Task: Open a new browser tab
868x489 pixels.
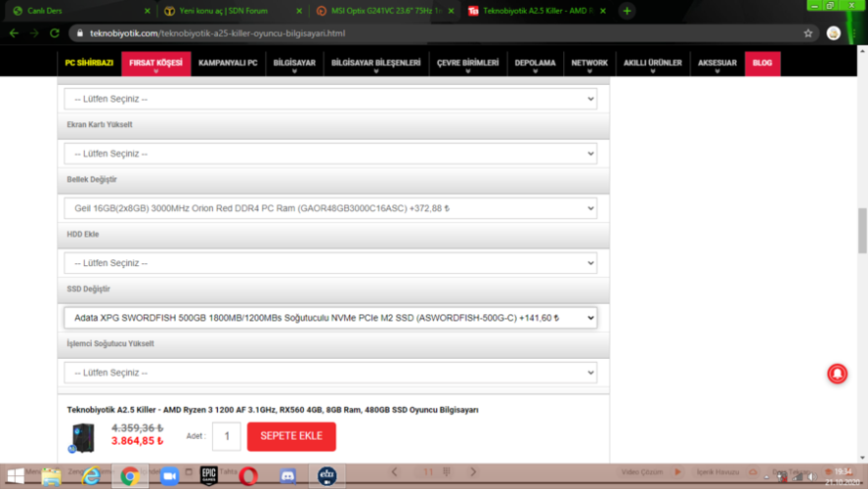Action: [627, 11]
